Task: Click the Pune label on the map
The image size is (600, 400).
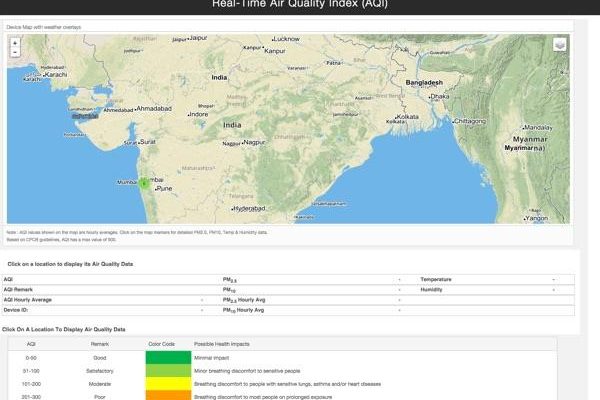Action: tap(164, 188)
